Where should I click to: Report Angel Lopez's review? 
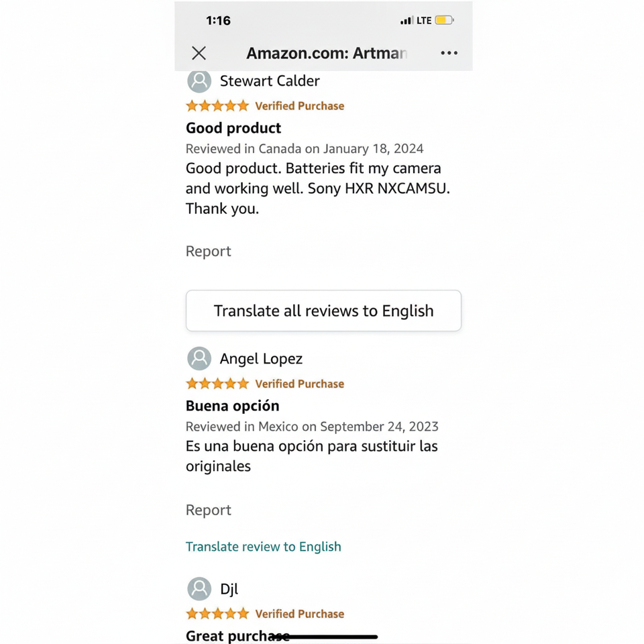pyautogui.click(x=208, y=511)
